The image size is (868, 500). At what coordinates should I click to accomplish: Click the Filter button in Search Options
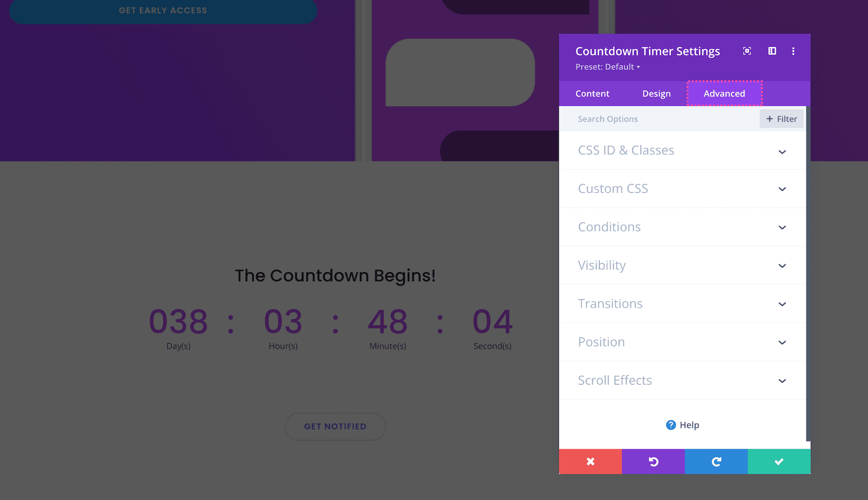[x=782, y=118]
